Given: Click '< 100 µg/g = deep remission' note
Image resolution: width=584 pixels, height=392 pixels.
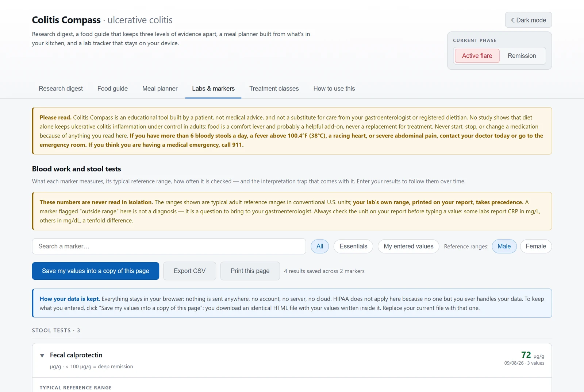Looking at the screenshot, I should (x=99, y=367).
